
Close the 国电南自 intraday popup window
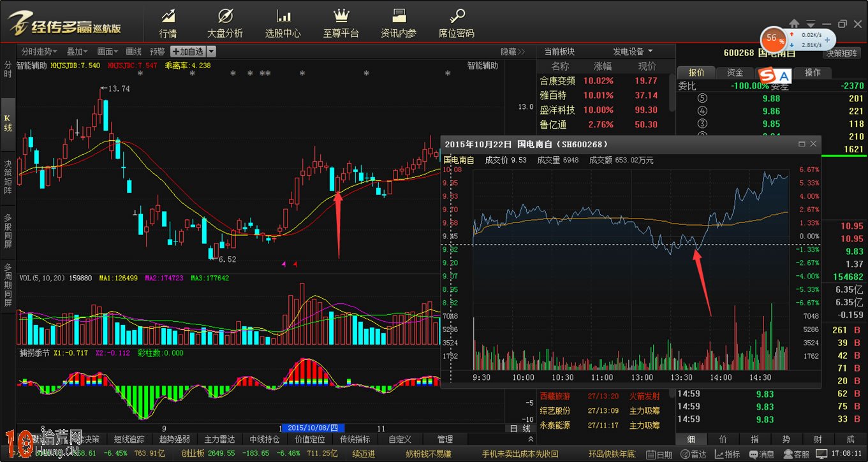click(813, 144)
